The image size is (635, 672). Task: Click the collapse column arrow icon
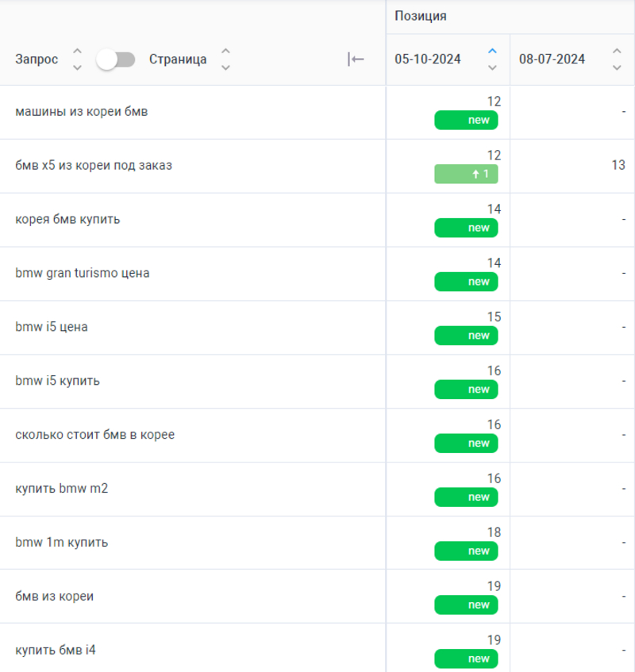click(x=356, y=59)
